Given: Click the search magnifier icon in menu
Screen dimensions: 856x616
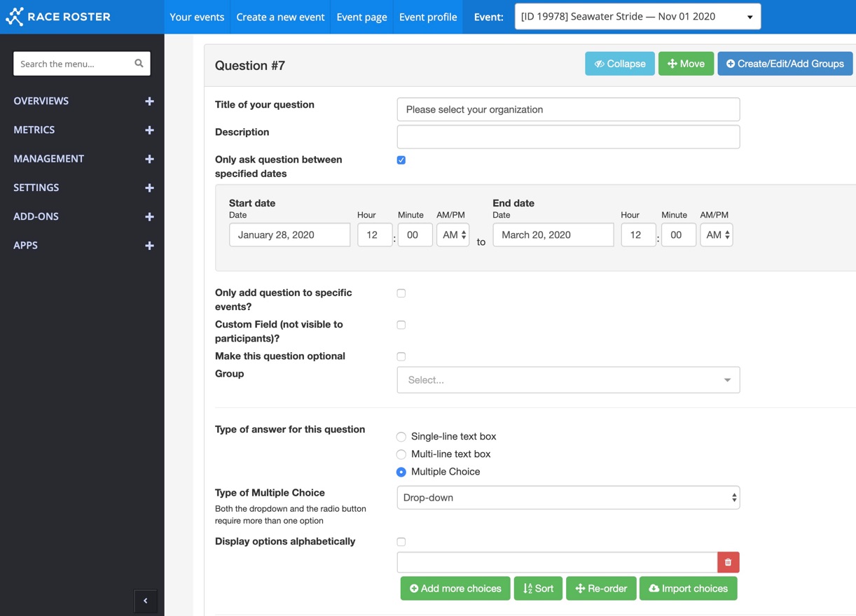Looking at the screenshot, I should tap(139, 64).
